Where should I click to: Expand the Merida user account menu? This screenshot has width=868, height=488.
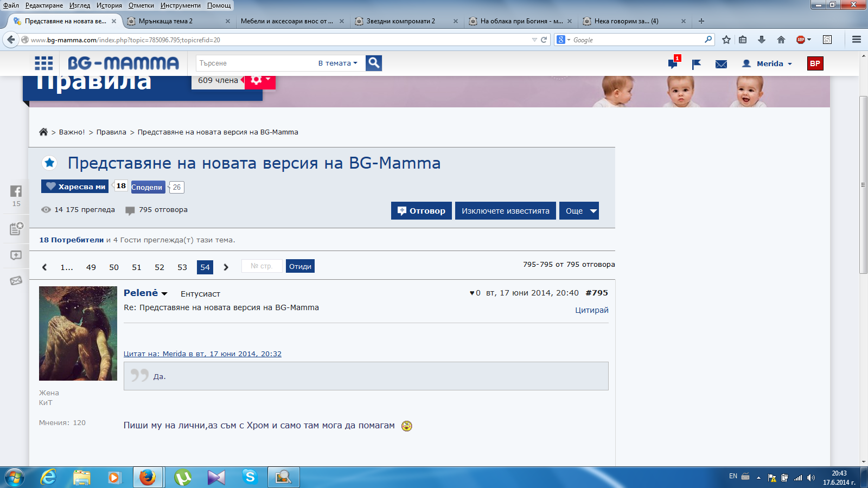[x=767, y=63]
